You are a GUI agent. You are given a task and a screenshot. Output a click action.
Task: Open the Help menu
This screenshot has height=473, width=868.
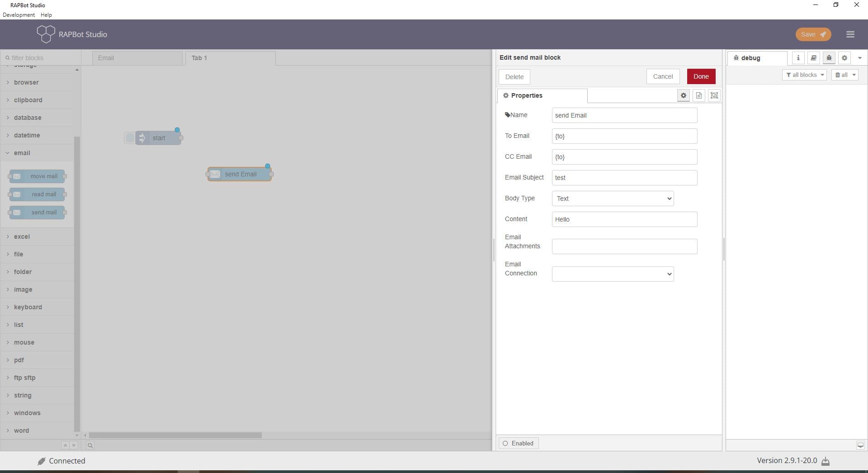click(x=46, y=15)
